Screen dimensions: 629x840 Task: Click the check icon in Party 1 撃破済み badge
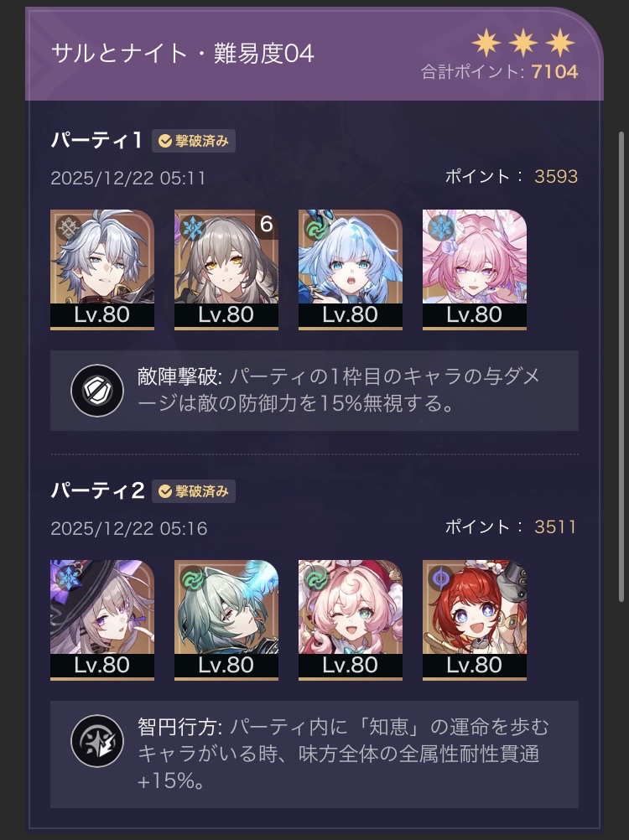165,141
